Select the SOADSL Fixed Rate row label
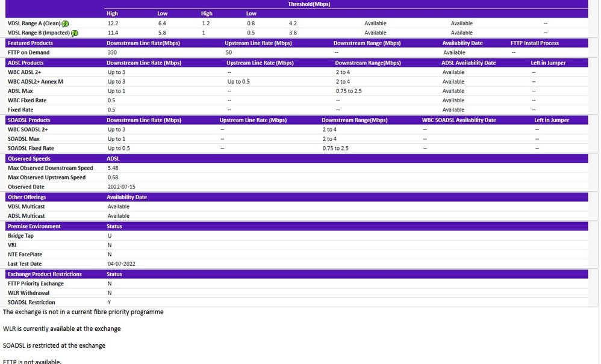 coord(31,148)
